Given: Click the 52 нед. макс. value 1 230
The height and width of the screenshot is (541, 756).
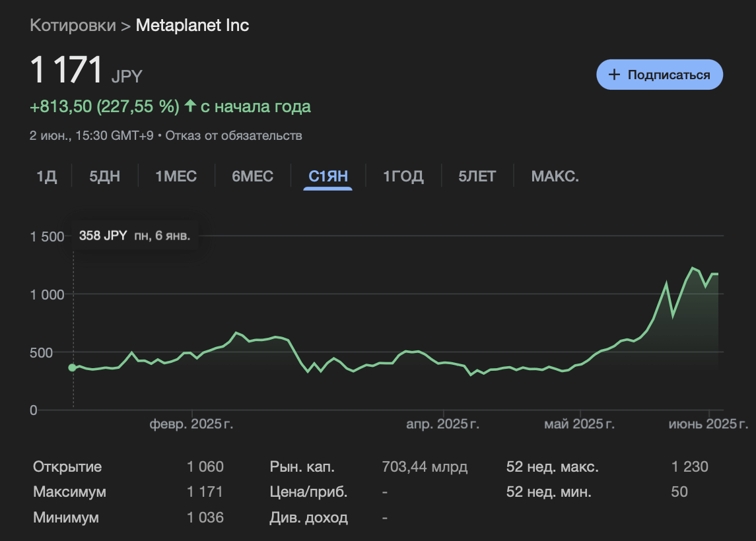Looking at the screenshot, I should coord(690,466).
